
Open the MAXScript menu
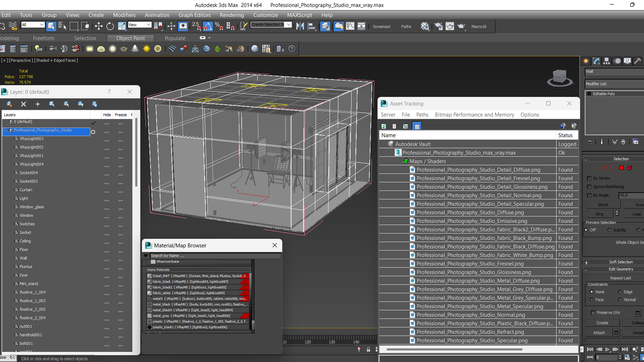tap(300, 15)
